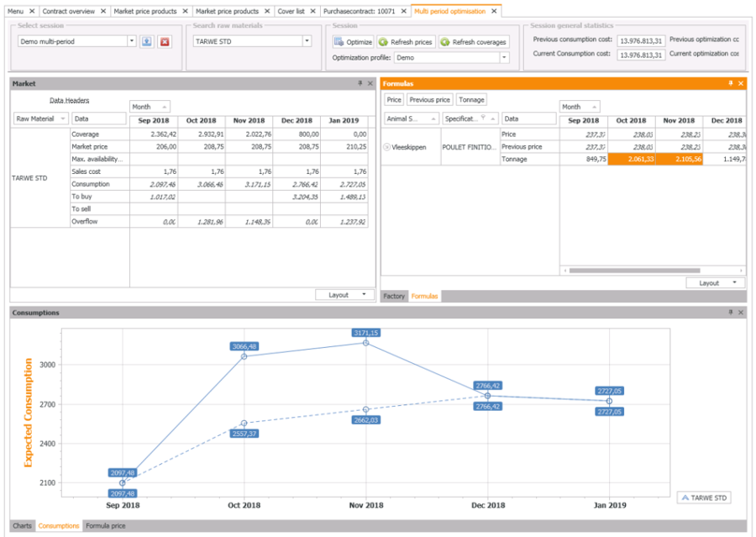Open the Factory tab

pyautogui.click(x=394, y=297)
